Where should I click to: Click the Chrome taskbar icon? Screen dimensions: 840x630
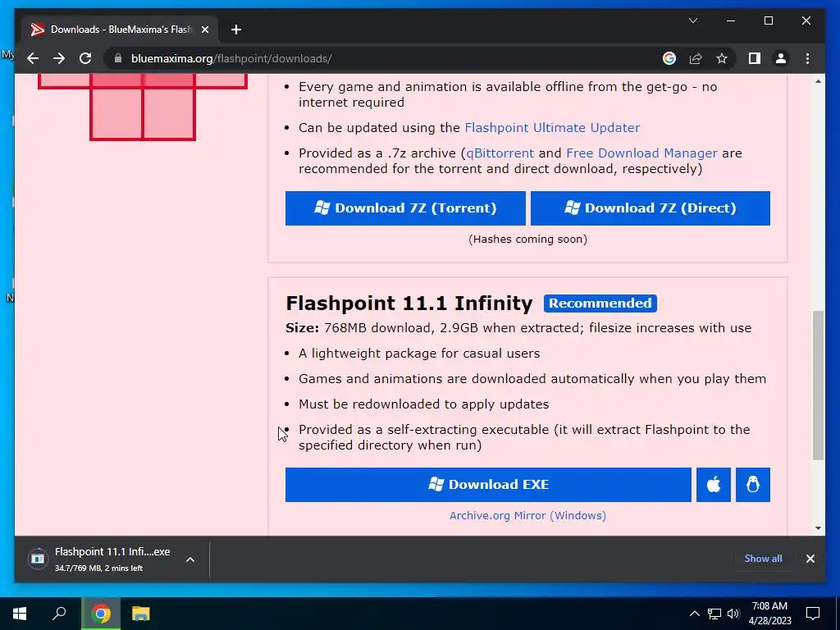[101, 614]
